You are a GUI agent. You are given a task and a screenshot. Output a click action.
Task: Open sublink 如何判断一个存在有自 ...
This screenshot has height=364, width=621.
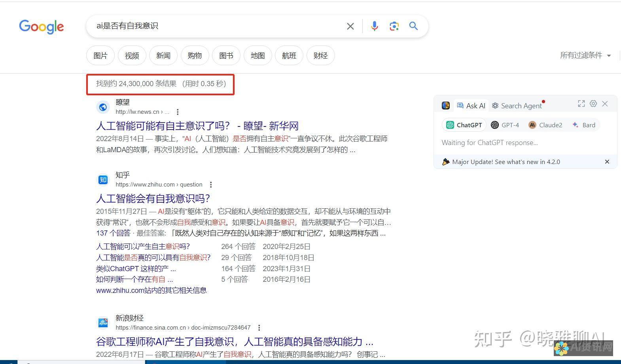click(134, 279)
